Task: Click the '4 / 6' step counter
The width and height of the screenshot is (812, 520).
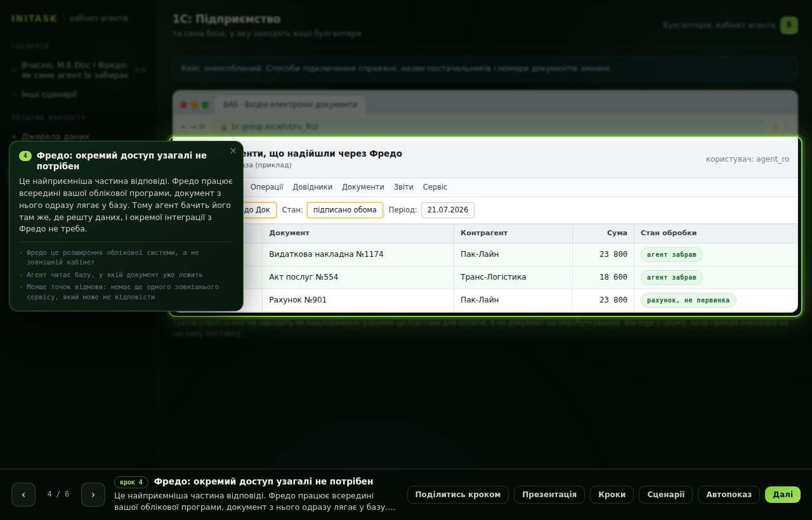Action: 58,494
